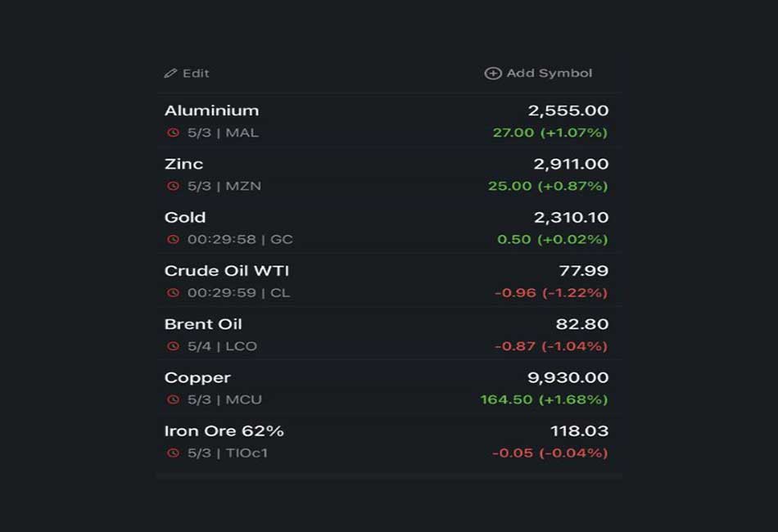Select the Copper commodity row
The width and height of the screenshot is (778, 532).
pos(389,388)
